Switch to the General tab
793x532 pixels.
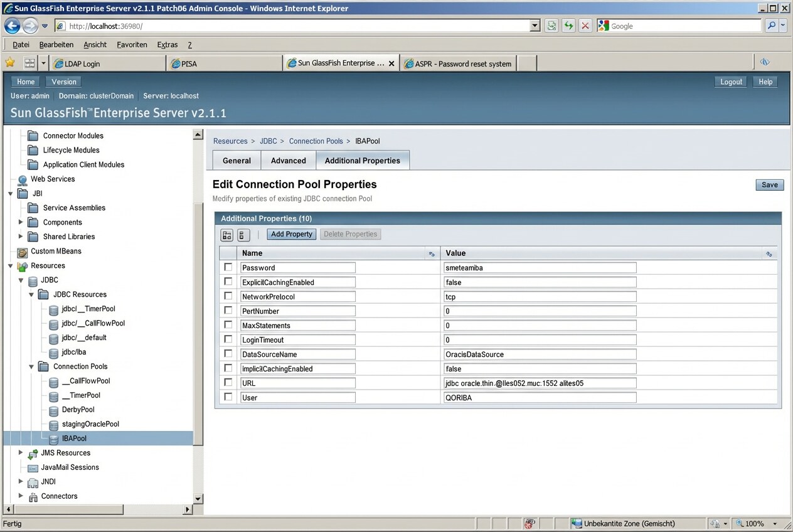(x=237, y=161)
